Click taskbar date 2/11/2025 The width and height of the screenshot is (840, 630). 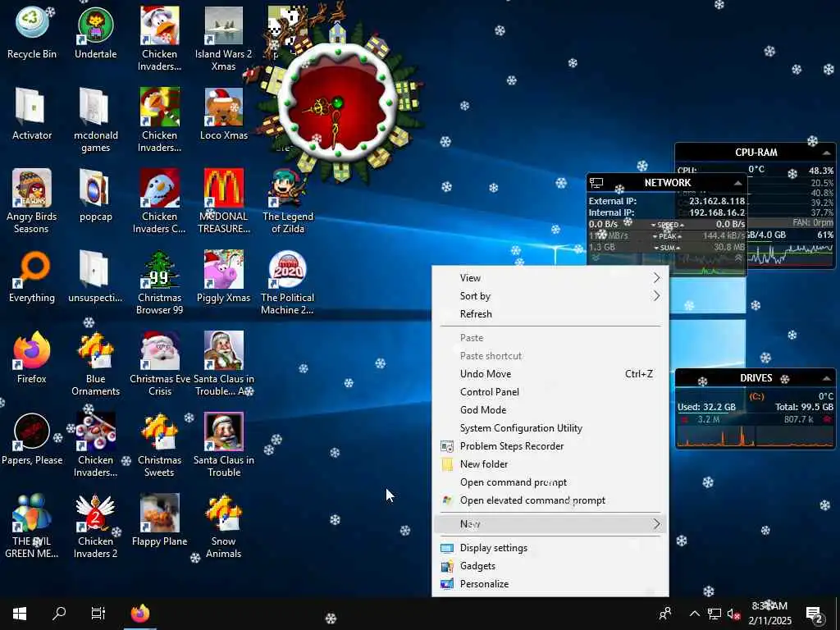point(769,621)
